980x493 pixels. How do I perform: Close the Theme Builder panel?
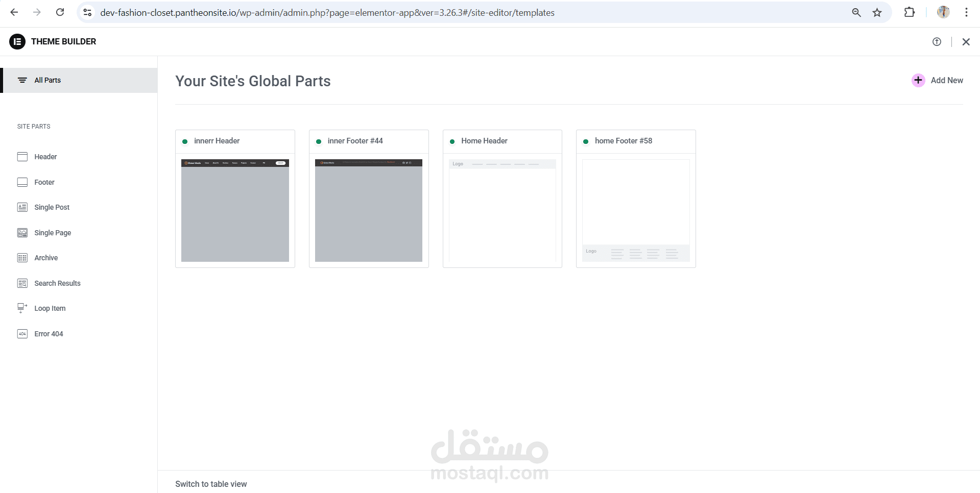coord(966,42)
